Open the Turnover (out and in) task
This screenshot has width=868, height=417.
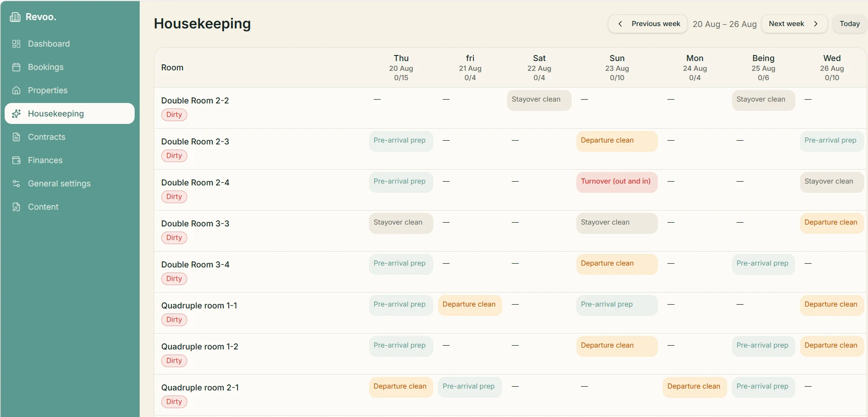(x=617, y=182)
